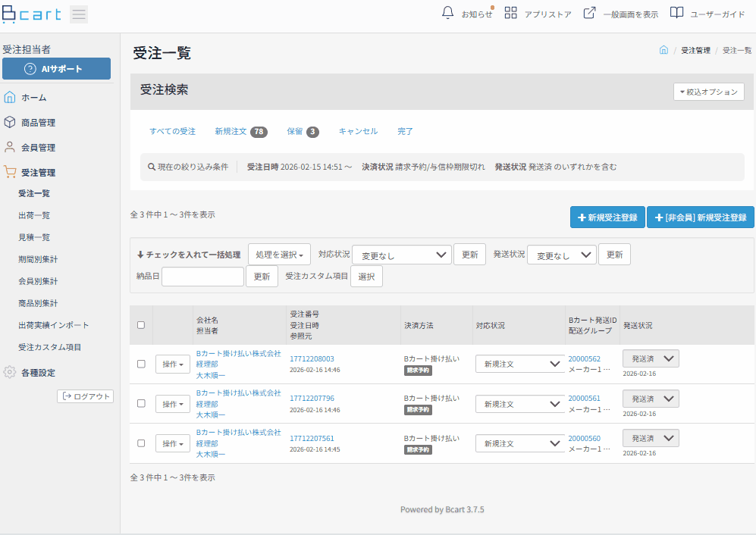Click the gear icon for various settings

[x=10, y=372]
